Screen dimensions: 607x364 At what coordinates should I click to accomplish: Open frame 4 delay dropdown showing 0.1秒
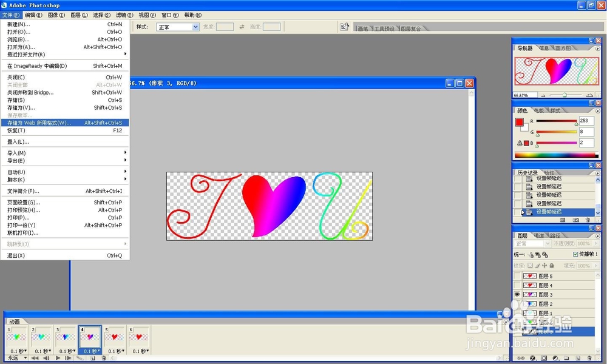(x=90, y=351)
